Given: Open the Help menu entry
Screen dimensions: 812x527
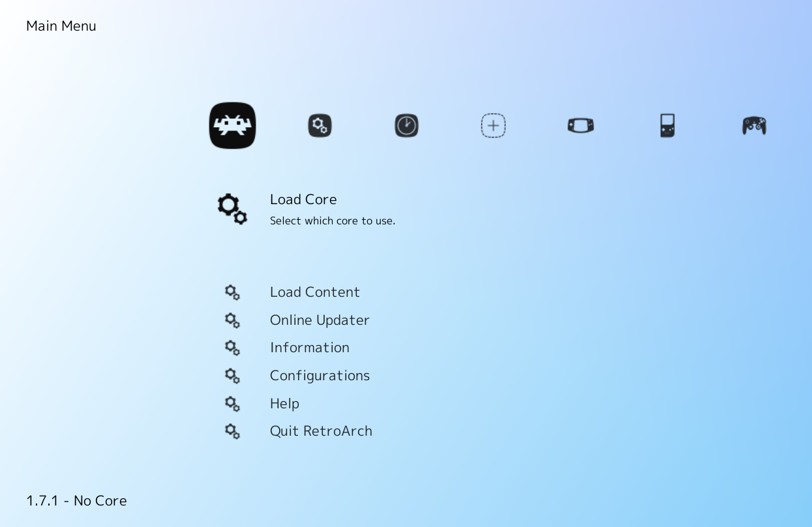Looking at the screenshot, I should (284, 404).
